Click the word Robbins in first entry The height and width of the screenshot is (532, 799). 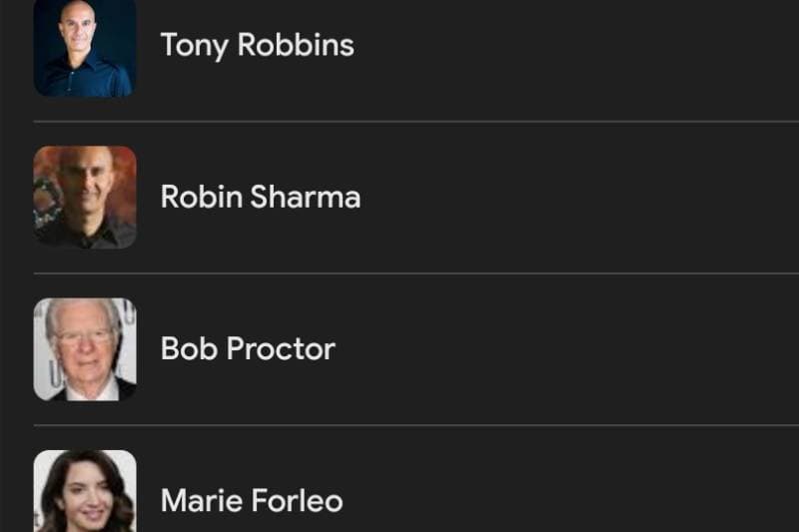click(296, 44)
